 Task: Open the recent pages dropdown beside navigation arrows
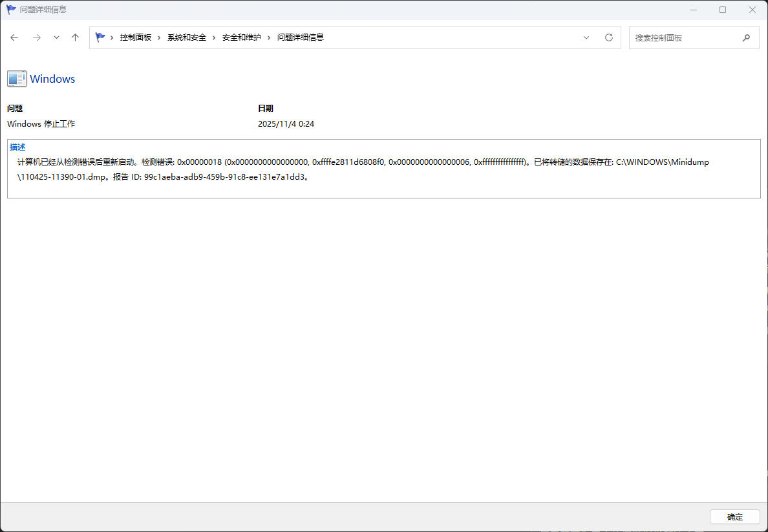pyautogui.click(x=56, y=37)
